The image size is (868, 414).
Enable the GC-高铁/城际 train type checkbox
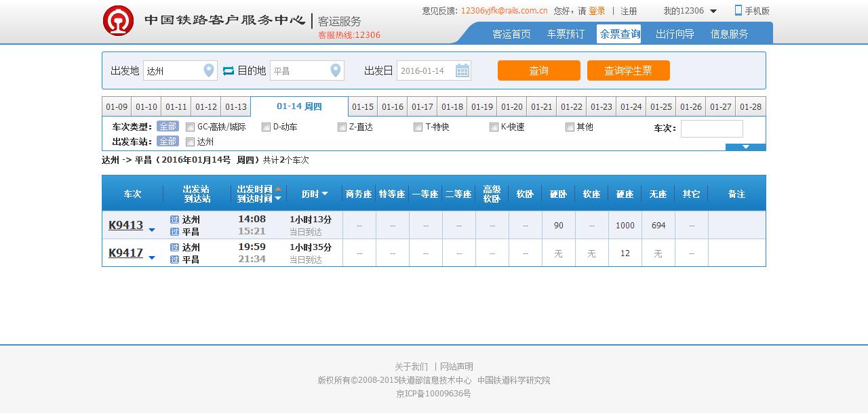[191, 127]
